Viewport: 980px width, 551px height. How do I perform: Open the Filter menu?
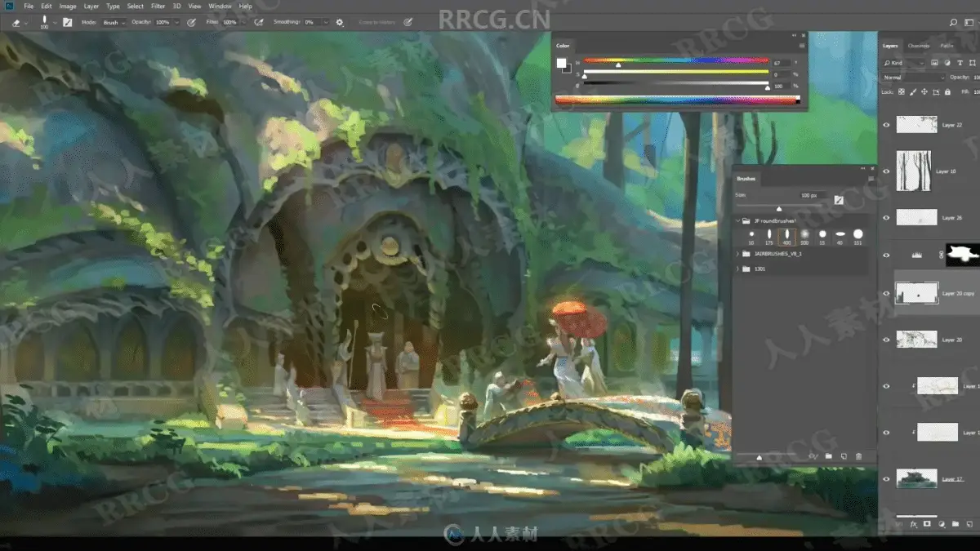point(158,7)
